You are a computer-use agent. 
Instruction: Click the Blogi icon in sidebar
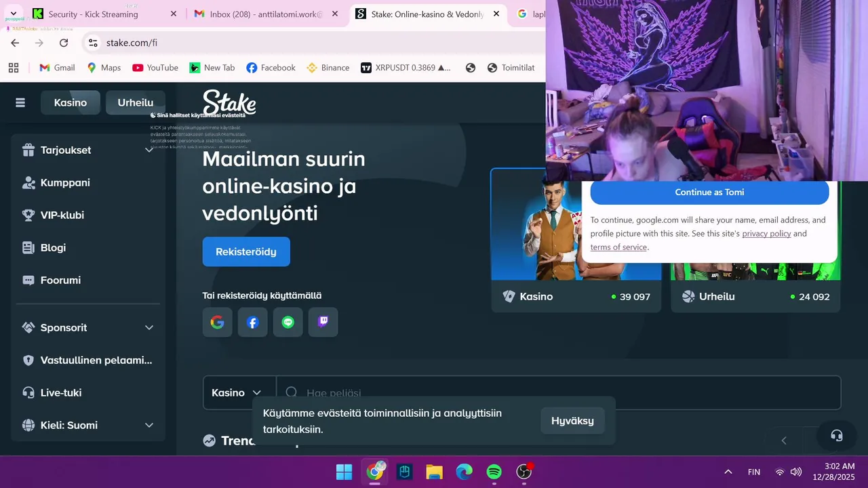pyautogui.click(x=28, y=247)
